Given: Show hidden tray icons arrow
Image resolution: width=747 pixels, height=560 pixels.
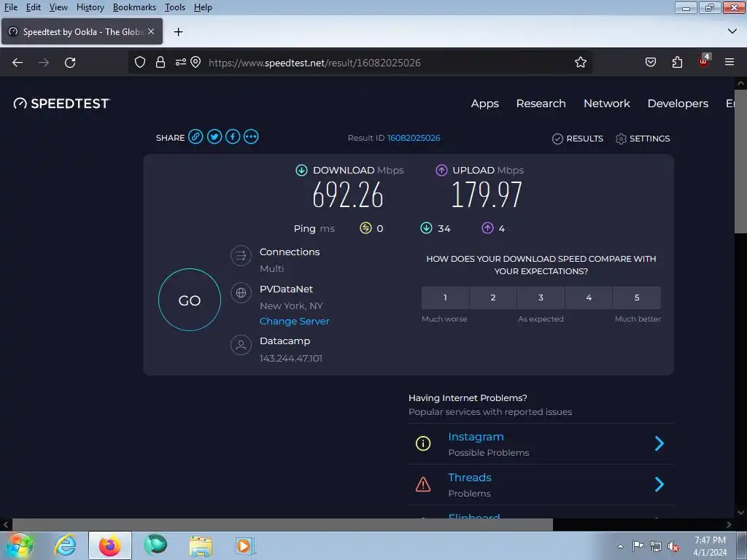Looking at the screenshot, I should tap(620, 546).
